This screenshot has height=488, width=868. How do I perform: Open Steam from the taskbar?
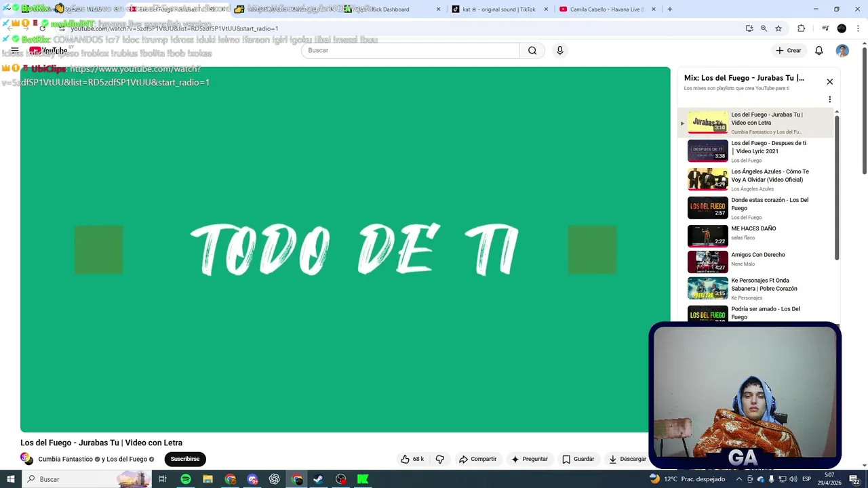click(x=318, y=479)
